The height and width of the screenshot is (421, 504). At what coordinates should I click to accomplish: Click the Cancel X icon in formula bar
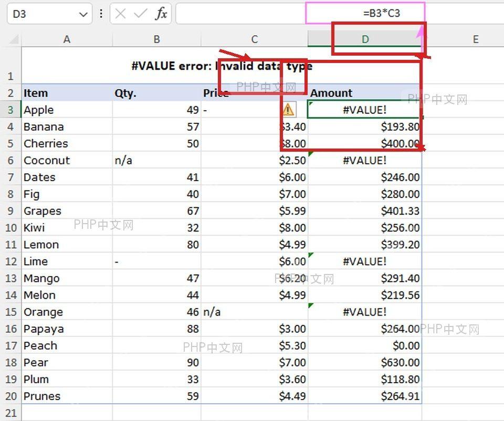tap(120, 14)
